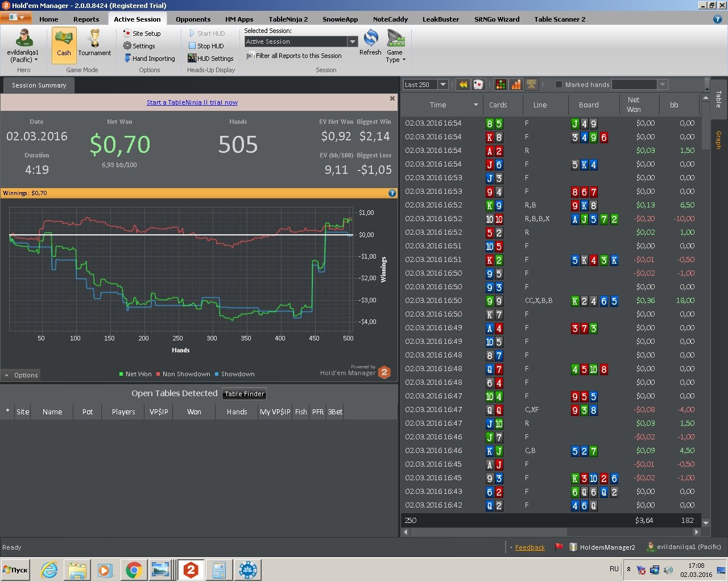Viewport: 728px width, 582px height.
Task: Select Cash game mode
Action: [x=64, y=44]
